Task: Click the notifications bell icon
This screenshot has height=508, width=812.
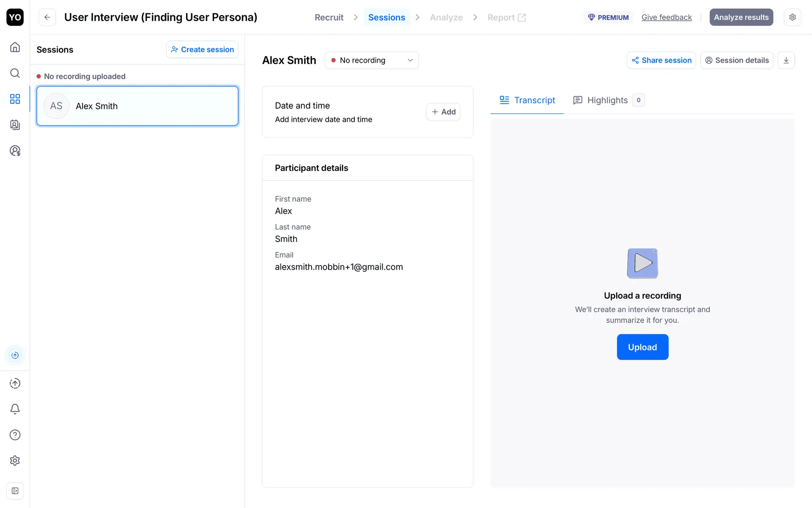Action: [x=15, y=409]
